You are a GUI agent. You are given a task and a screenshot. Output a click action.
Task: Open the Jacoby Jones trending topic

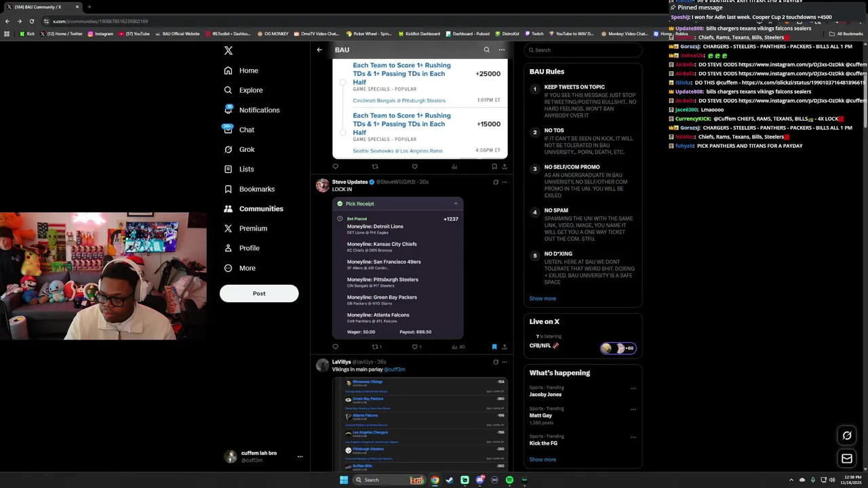click(x=545, y=394)
